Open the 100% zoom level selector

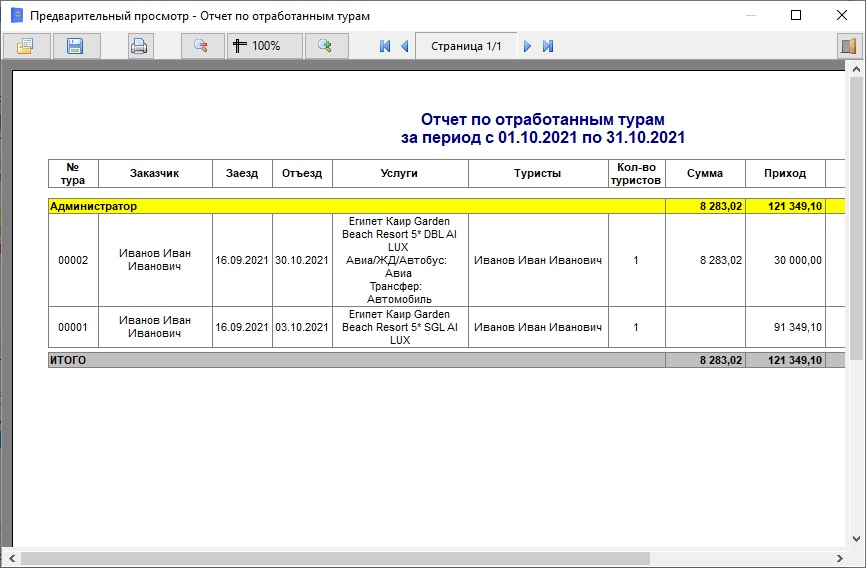pos(264,46)
